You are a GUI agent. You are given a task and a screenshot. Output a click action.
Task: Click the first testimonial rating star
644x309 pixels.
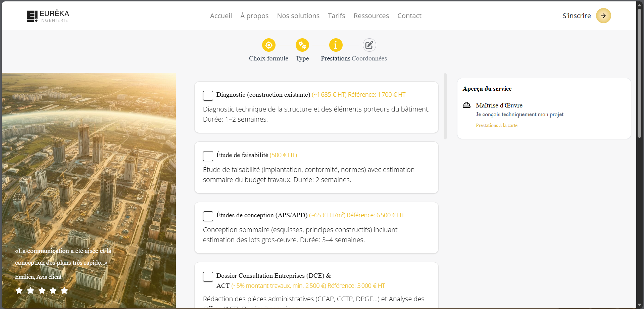tap(19, 291)
